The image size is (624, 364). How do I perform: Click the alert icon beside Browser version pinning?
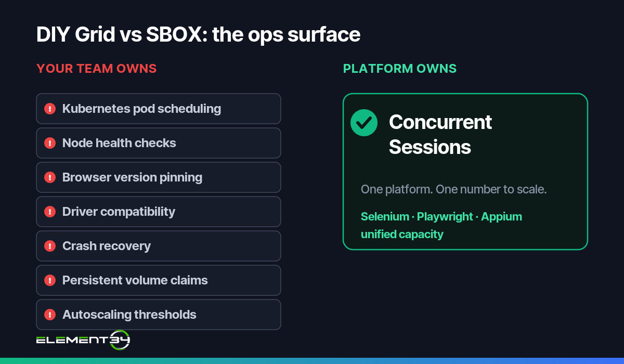[x=50, y=177]
